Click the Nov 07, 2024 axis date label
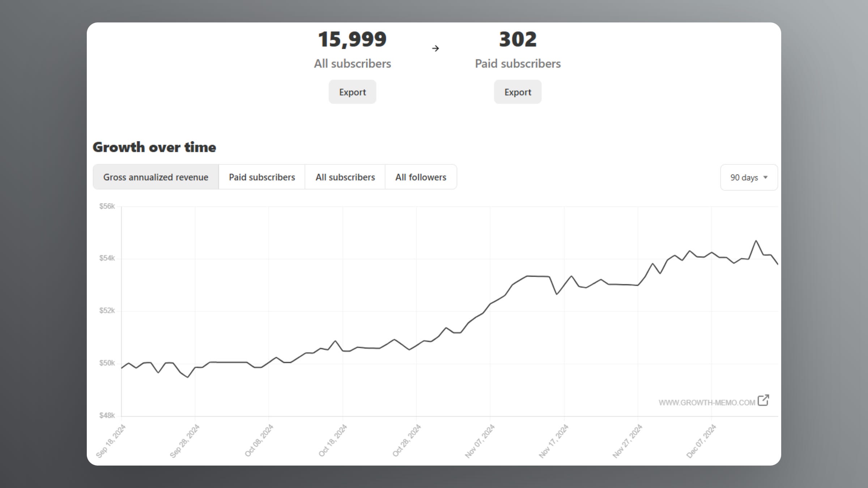This screenshot has width=868, height=488. pyautogui.click(x=480, y=441)
